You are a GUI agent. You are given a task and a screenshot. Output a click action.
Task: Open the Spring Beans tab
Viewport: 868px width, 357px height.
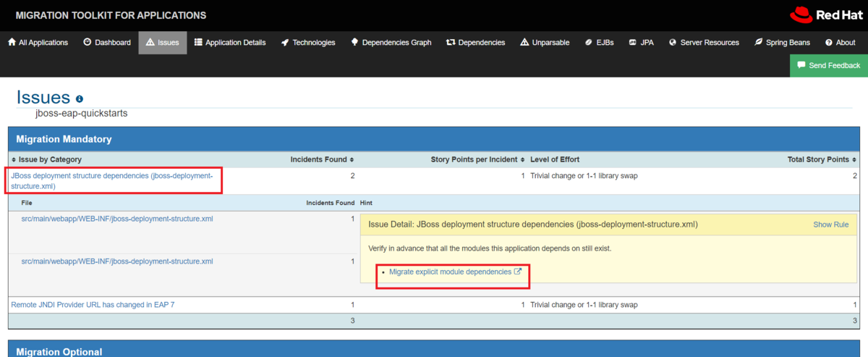tap(783, 43)
